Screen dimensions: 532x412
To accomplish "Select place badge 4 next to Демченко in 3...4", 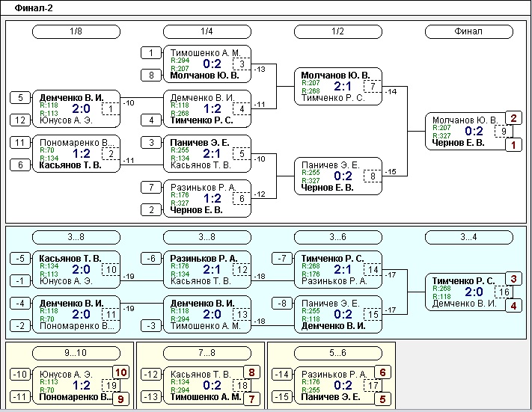I will pyautogui.click(x=514, y=306).
